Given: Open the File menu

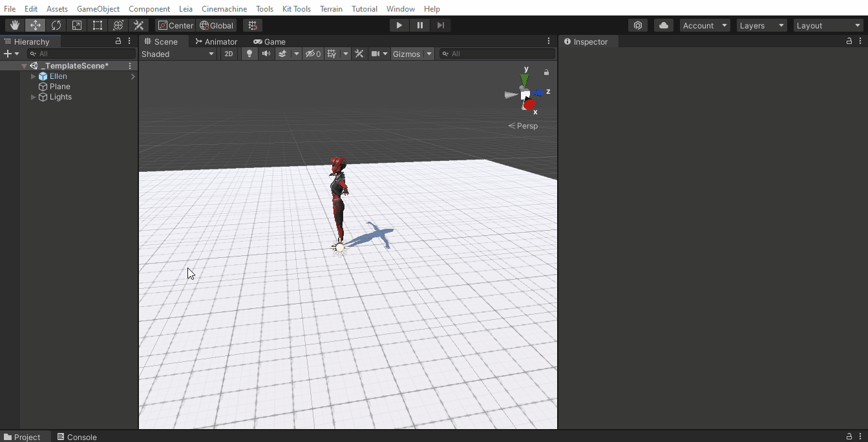Looking at the screenshot, I should (x=10, y=9).
